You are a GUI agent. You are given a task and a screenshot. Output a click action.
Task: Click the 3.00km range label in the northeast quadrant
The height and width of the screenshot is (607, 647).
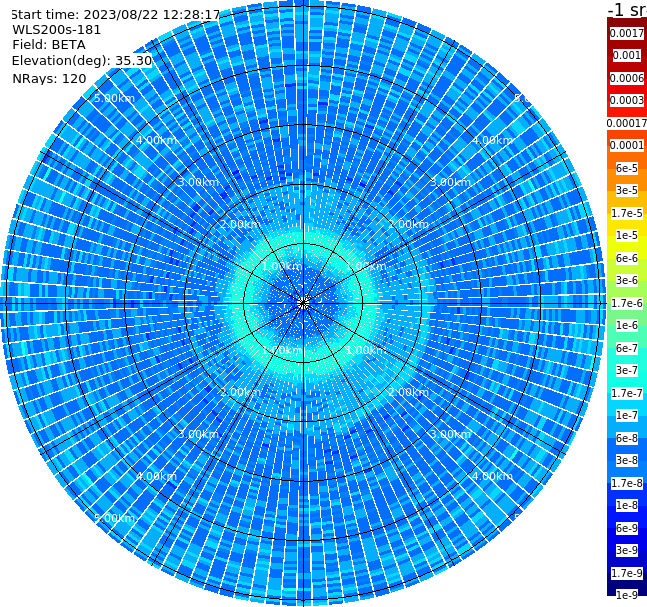(450, 182)
